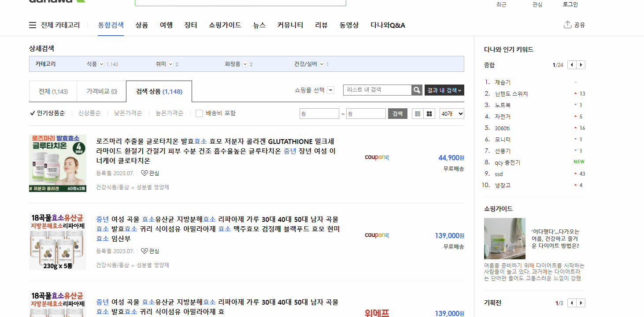The image size is (644, 317).
Task: Switch to grid view layout
Action: 429,113
